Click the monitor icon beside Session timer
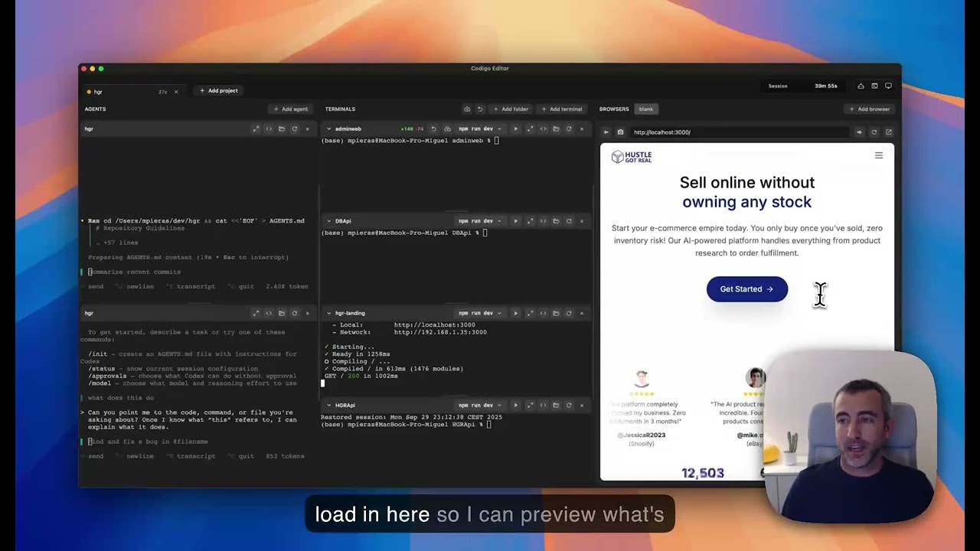Image resolution: width=980 pixels, height=551 pixels. point(888,86)
